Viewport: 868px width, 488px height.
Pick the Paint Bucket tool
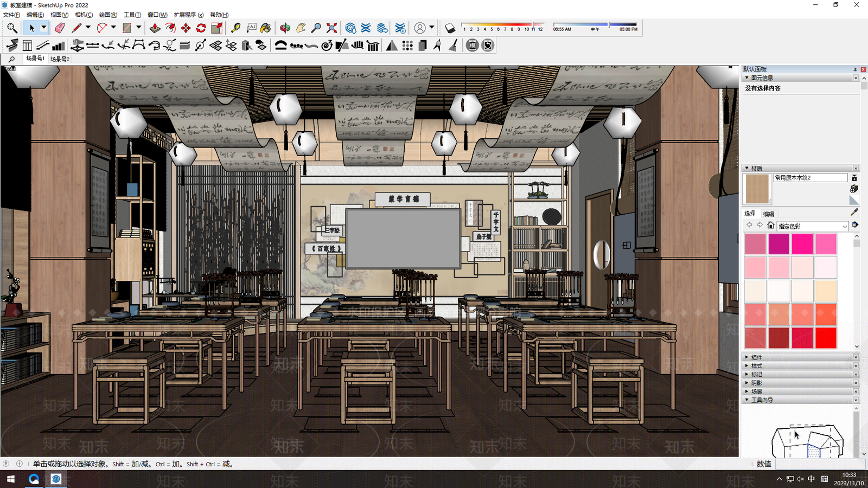(x=266, y=28)
